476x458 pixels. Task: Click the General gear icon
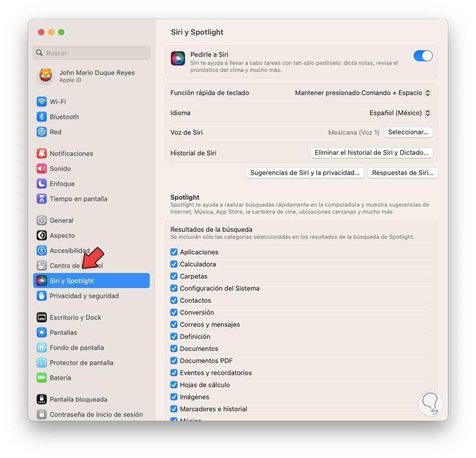[42, 220]
